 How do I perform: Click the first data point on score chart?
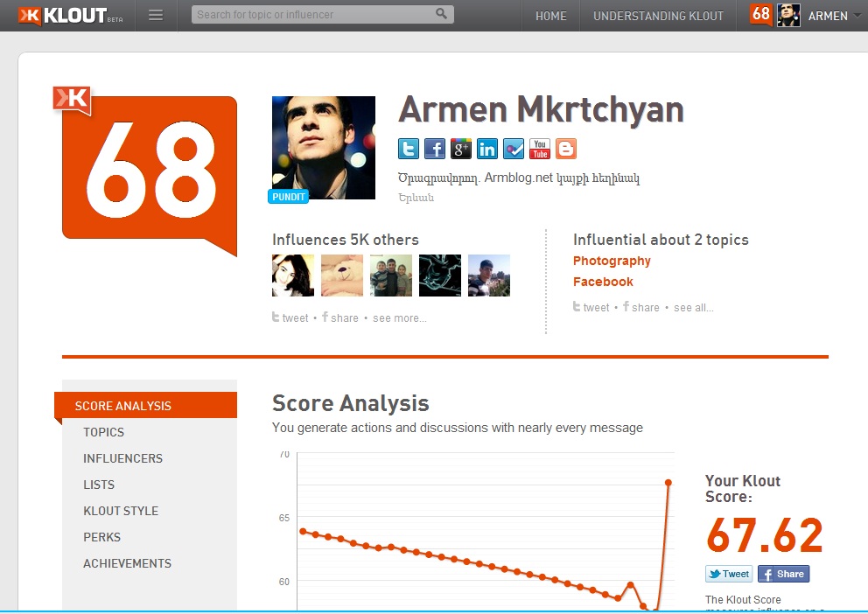pos(303,531)
